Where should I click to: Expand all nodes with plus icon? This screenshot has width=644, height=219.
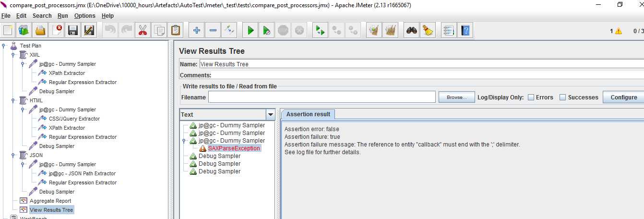197,30
